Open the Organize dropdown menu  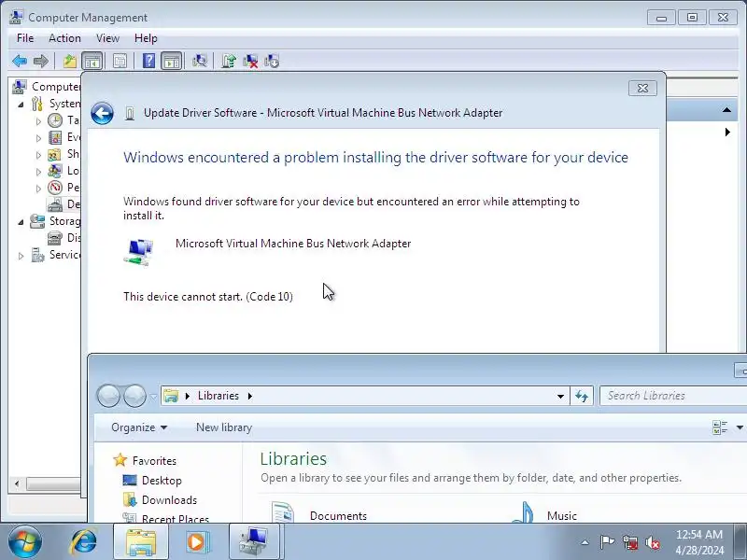point(139,427)
